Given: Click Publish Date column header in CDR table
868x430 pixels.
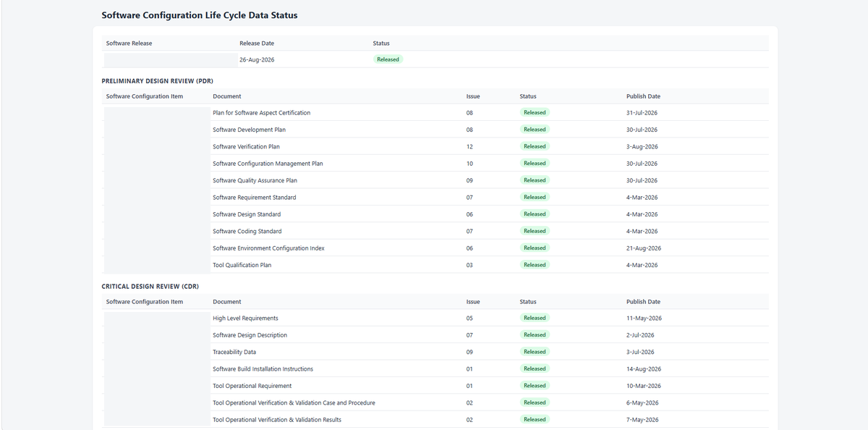Looking at the screenshot, I should [643, 302].
